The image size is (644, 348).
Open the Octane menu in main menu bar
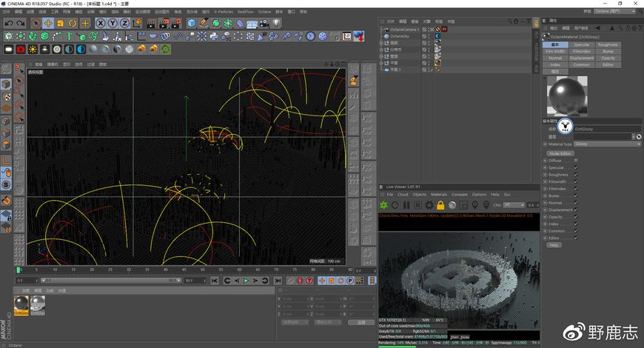pos(264,12)
